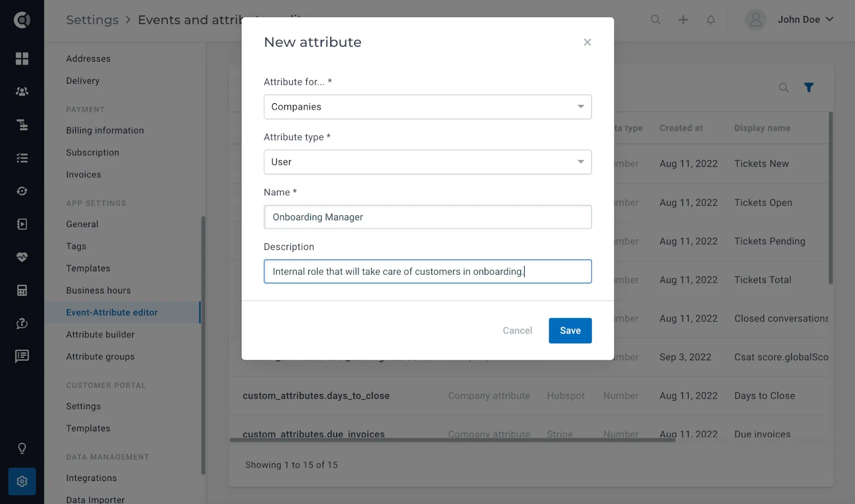Screen dimensions: 855x504
Task: Open the Attribute type User dropdown
Action: pos(428,162)
